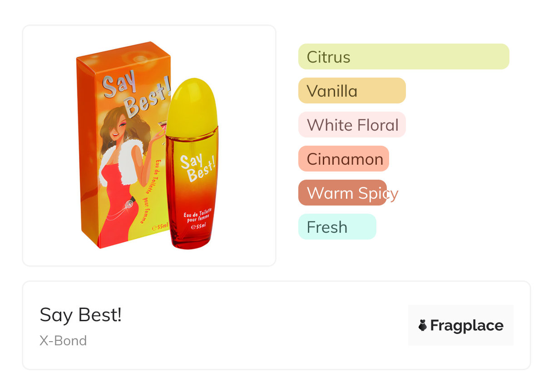Select the Citrus accord bar
This screenshot has width=553, height=392.
[x=403, y=57]
